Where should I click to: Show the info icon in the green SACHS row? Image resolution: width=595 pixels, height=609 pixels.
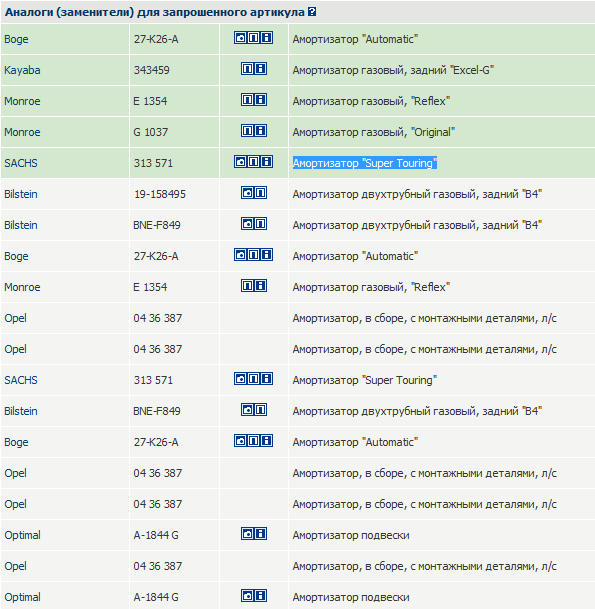point(267,162)
